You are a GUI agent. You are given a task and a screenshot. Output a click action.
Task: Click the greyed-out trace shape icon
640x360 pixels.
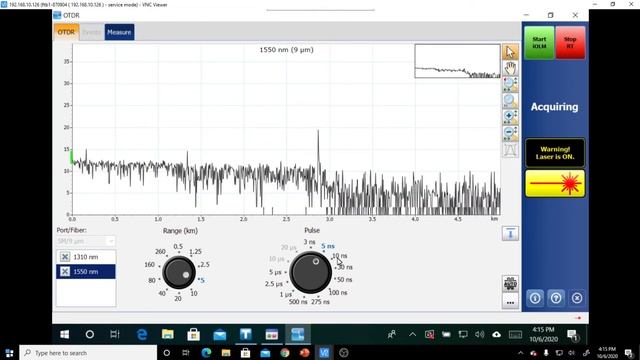click(x=510, y=150)
